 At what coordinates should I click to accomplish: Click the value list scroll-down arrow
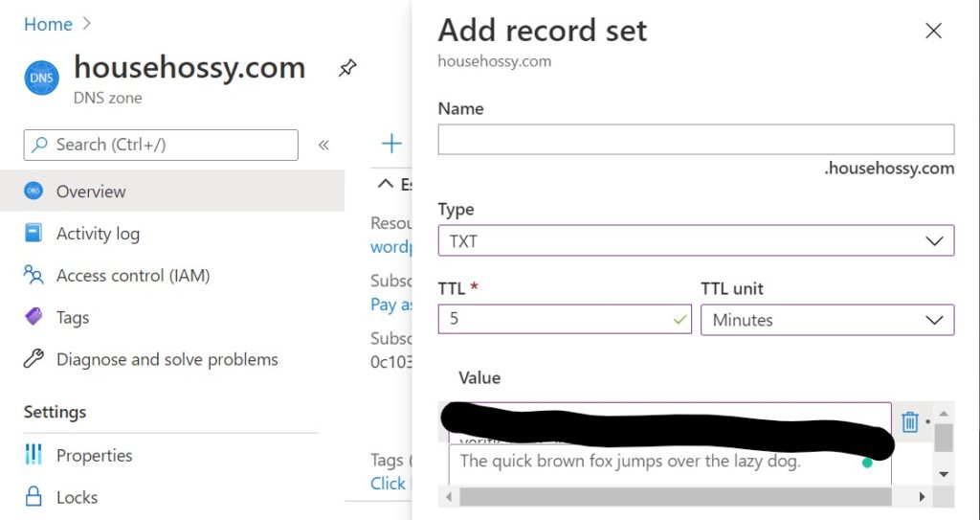click(x=944, y=474)
